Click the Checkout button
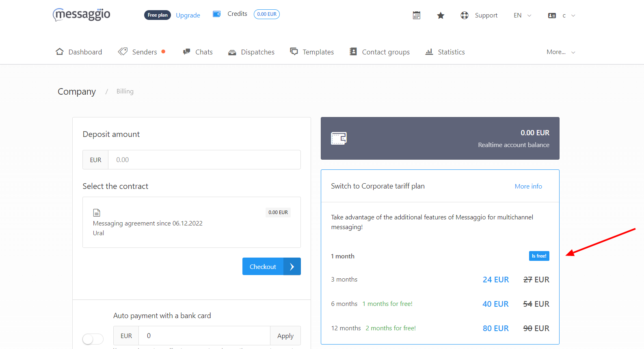This screenshot has width=644, height=349. (x=272, y=267)
